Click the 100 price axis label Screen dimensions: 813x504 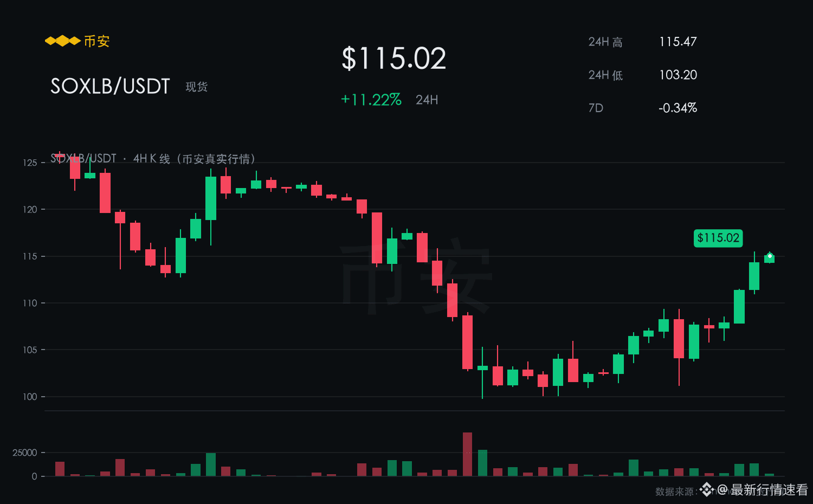point(30,397)
